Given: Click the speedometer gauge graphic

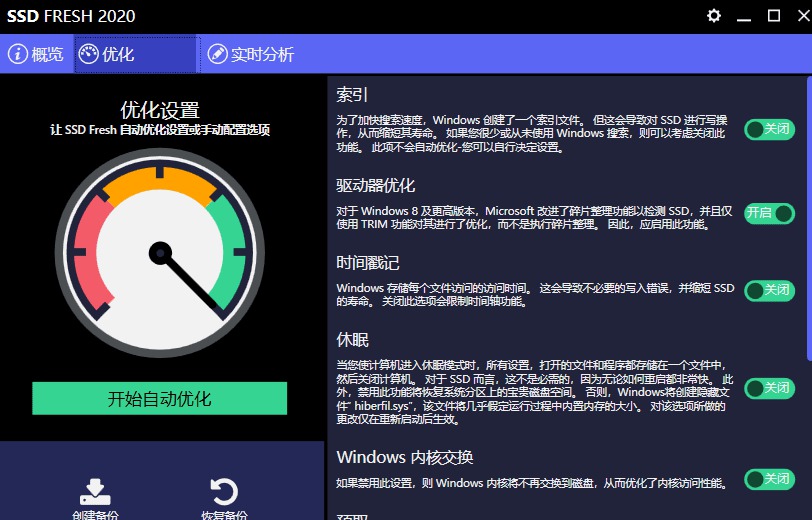Looking at the screenshot, I should (160, 253).
